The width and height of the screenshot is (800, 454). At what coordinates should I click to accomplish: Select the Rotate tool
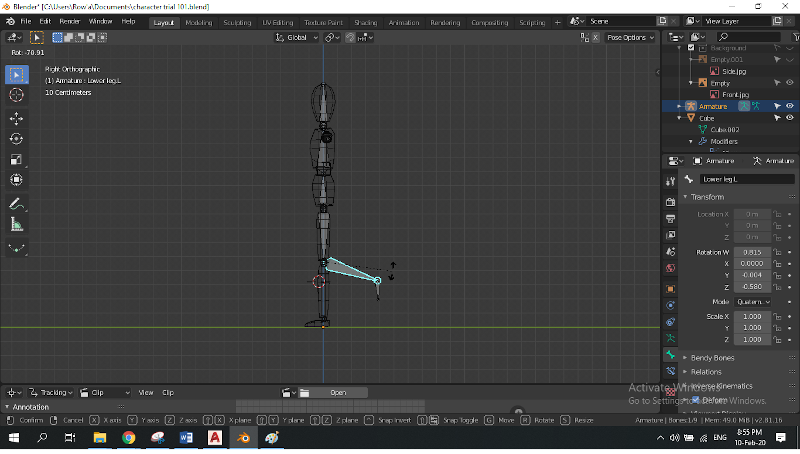point(17,139)
